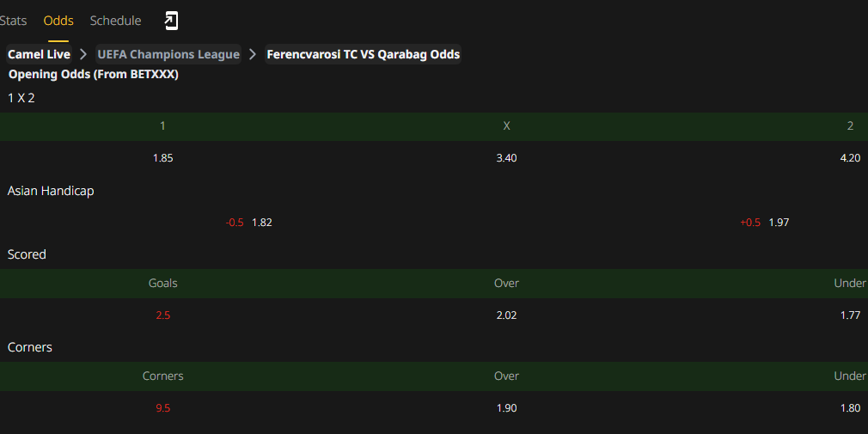Click the share/export icon beside Schedule

172,21
